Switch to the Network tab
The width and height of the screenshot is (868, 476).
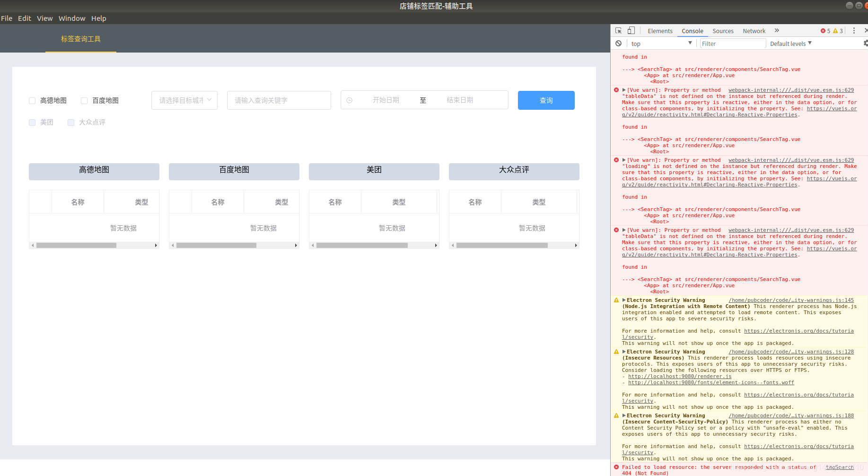click(x=754, y=31)
